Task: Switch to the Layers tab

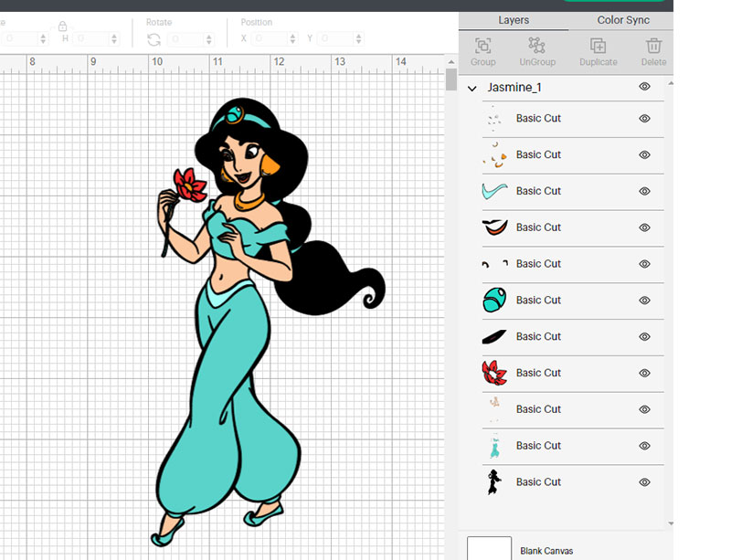Action: pyautogui.click(x=514, y=20)
